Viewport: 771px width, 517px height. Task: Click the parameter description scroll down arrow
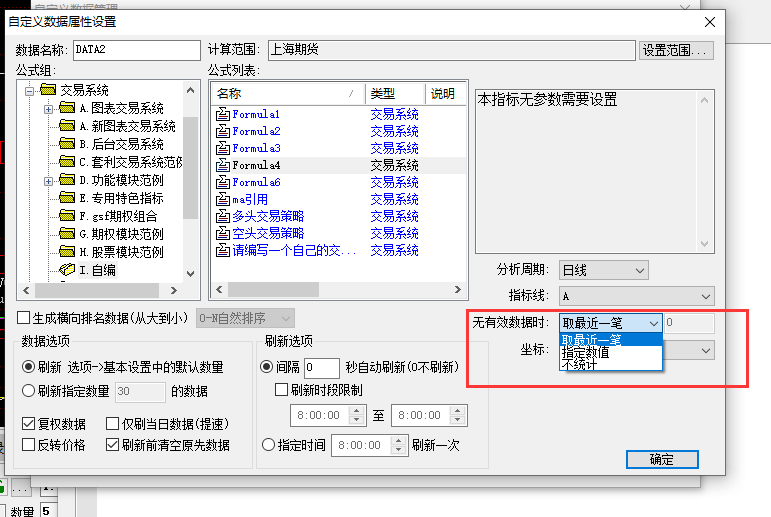(x=704, y=244)
